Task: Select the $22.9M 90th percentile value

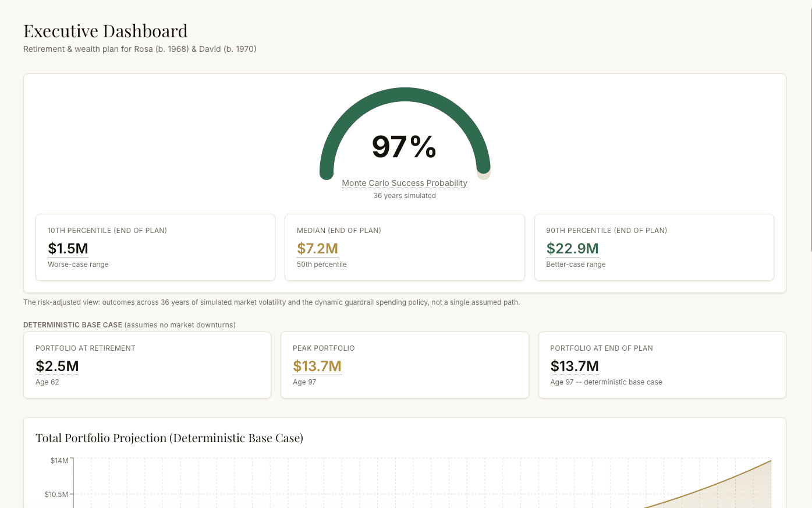Action: coord(572,249)
